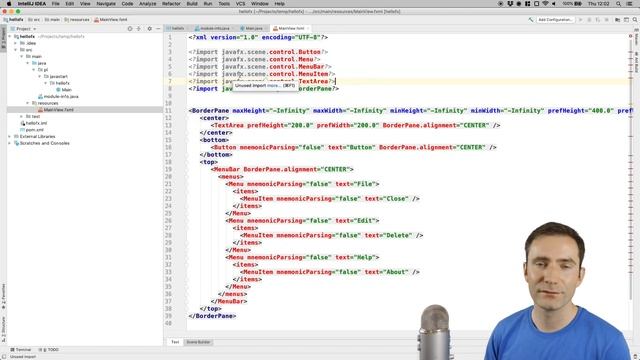Open the TODO tool window

[49, 350]
